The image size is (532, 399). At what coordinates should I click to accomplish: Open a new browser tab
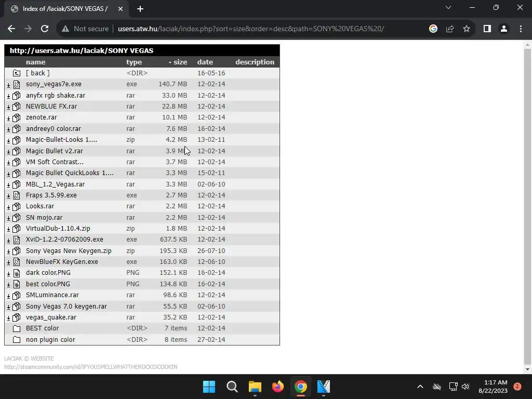(140, 9)
